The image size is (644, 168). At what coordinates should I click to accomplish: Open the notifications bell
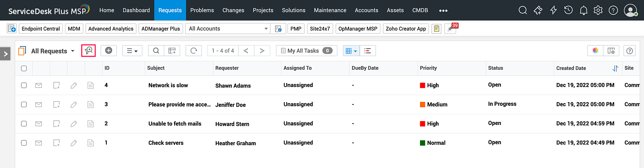coord(583,10)
